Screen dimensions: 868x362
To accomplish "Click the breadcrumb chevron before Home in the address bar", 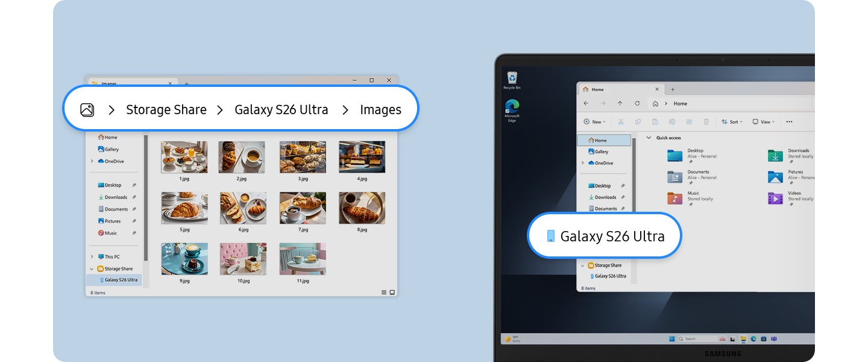I will 666,104.
